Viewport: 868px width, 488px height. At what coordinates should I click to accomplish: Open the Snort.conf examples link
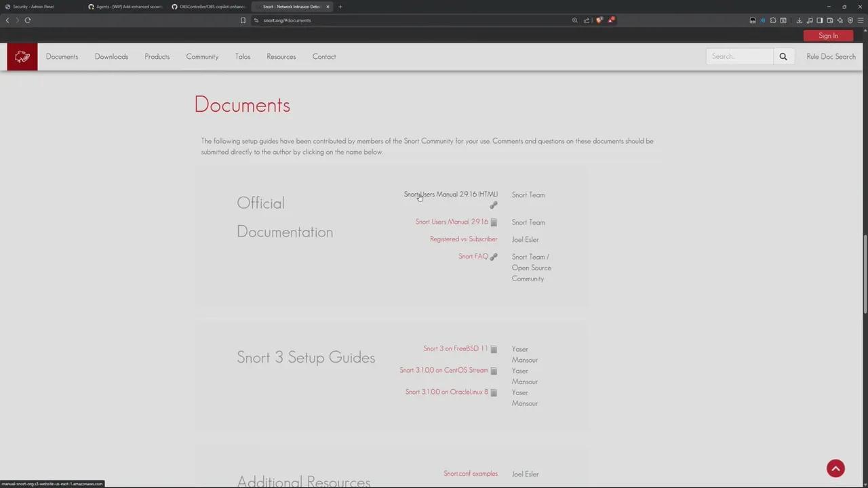point(471,474)
